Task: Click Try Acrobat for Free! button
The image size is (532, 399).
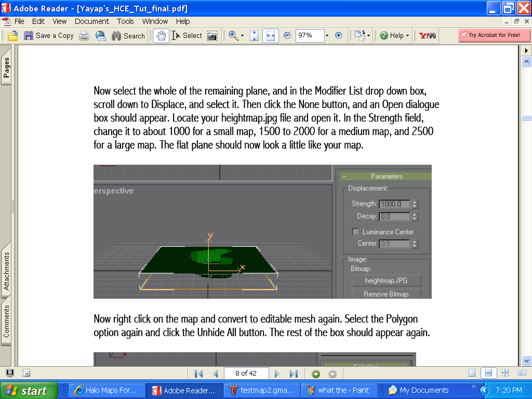Action: pos(494,35)
